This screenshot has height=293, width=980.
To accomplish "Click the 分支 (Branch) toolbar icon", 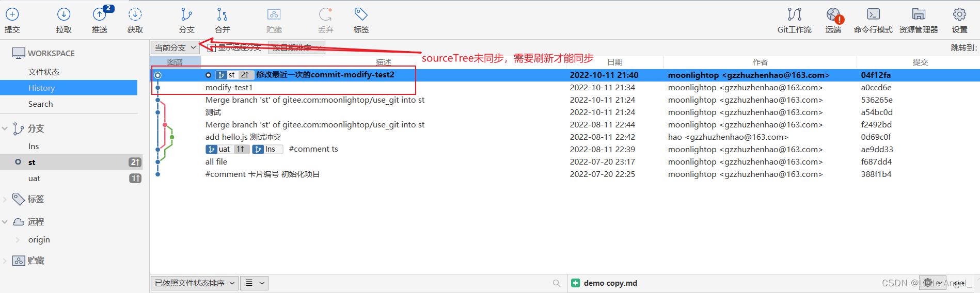I will pyautogui.click(x=186, y=14).
